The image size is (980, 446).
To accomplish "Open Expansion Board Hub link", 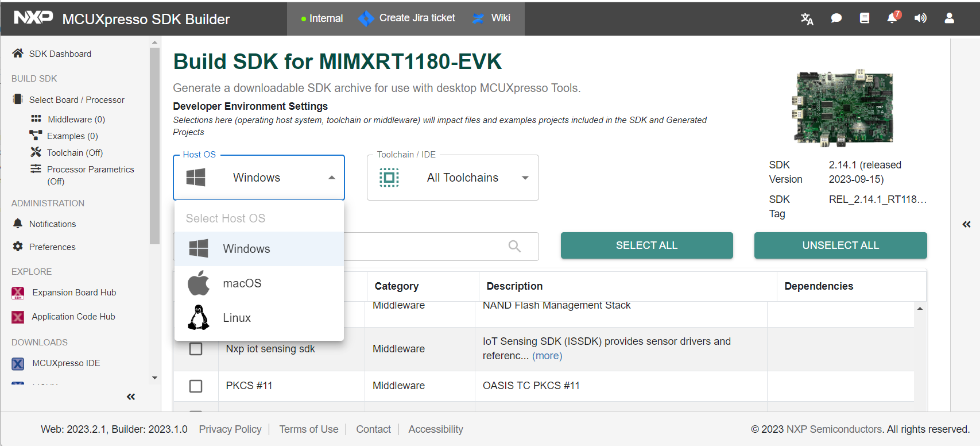I will [x=74, y=293].
